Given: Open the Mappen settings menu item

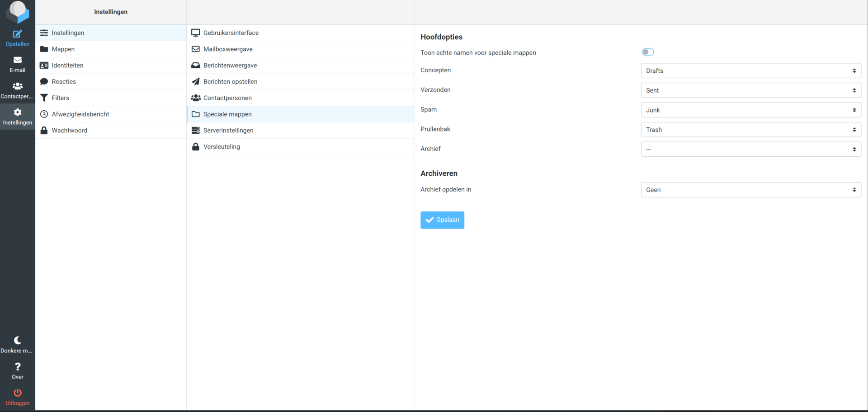Looking at the screenshot, I should click(111, 49).
